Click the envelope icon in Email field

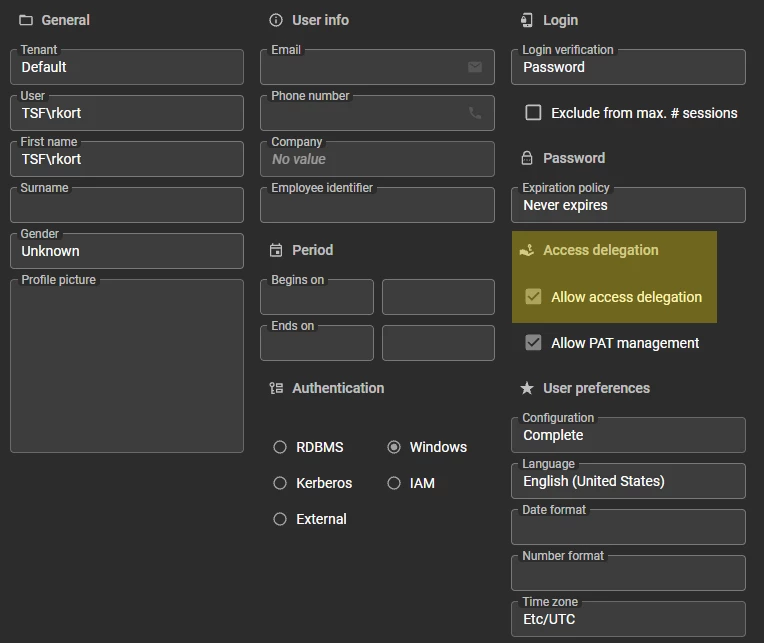[475, 67]
